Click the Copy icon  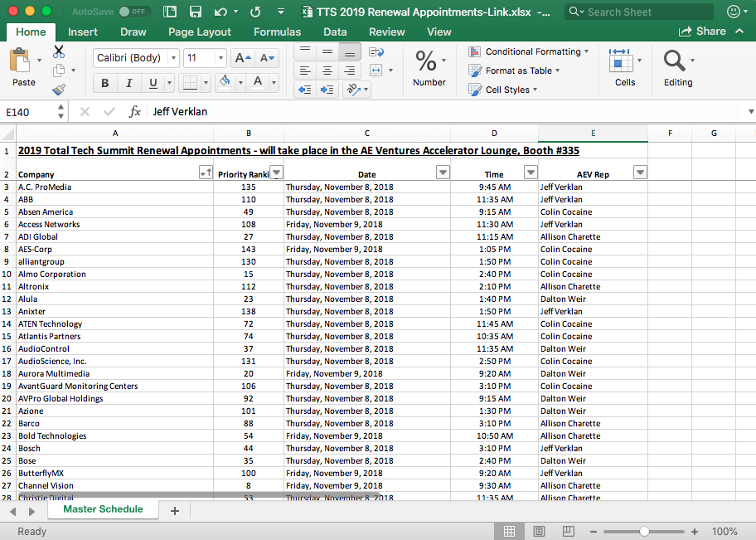(59, 71)
